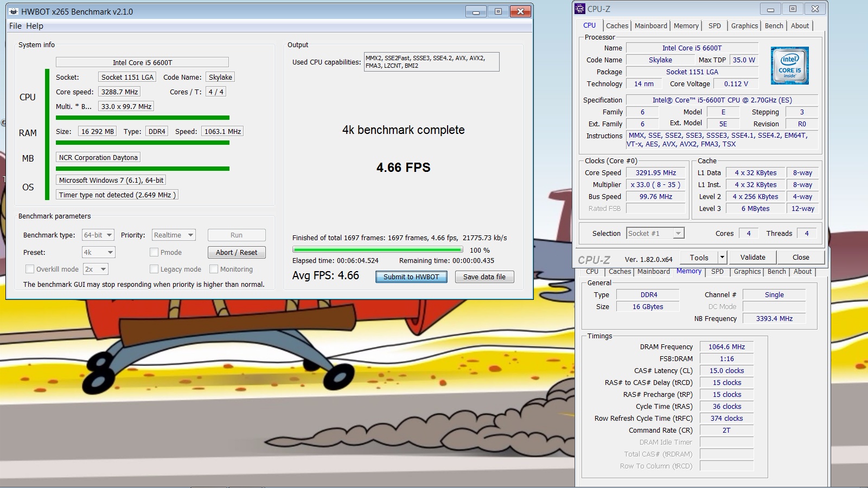
Task: Switch to the SPD tab in lower CPU-Z window
Action: point(717,272)
